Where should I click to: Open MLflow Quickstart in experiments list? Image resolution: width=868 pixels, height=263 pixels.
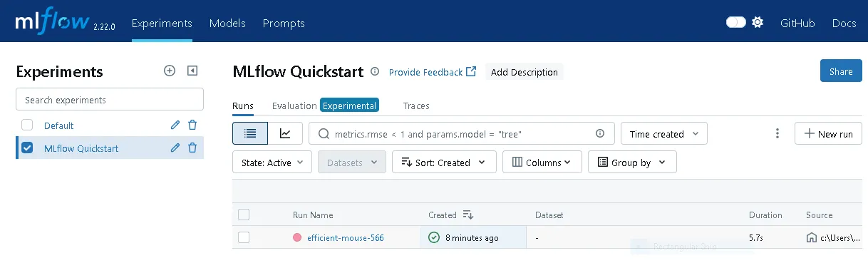tap(81, 148)
